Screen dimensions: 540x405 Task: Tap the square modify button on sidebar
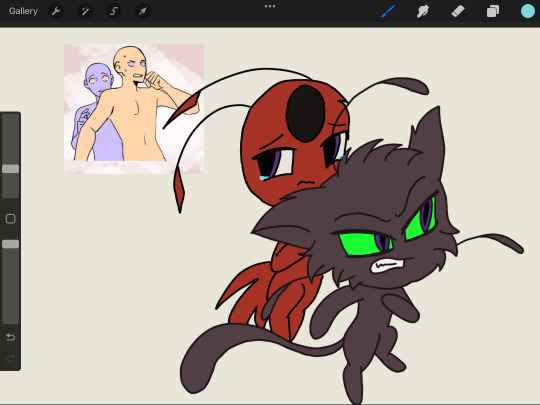point(11,219)
